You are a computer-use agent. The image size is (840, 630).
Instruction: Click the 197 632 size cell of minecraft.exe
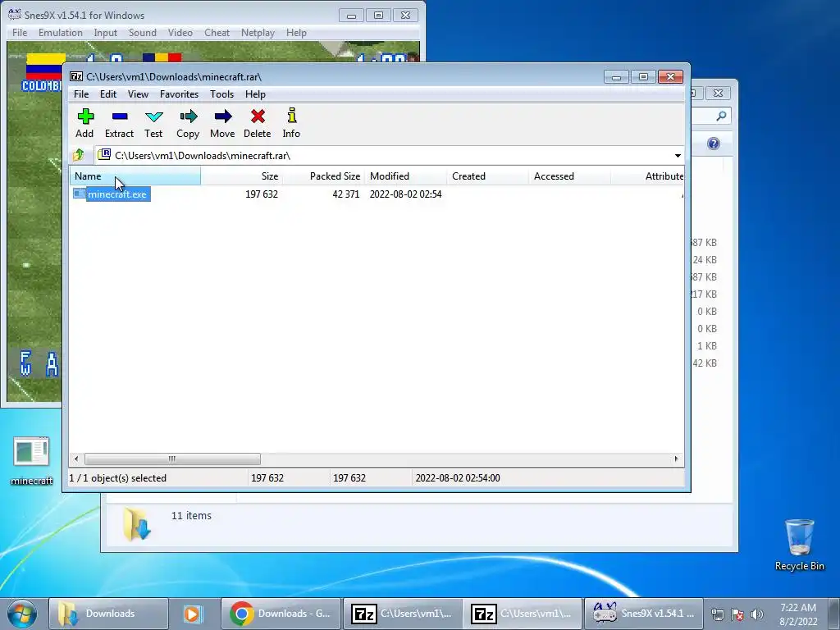pos(262,194)
